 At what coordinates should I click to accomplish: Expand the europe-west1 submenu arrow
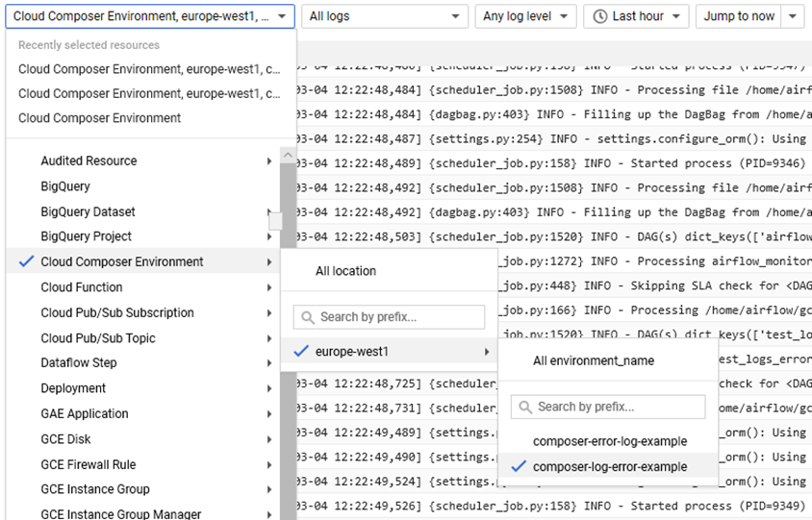[x=487, y=352]
